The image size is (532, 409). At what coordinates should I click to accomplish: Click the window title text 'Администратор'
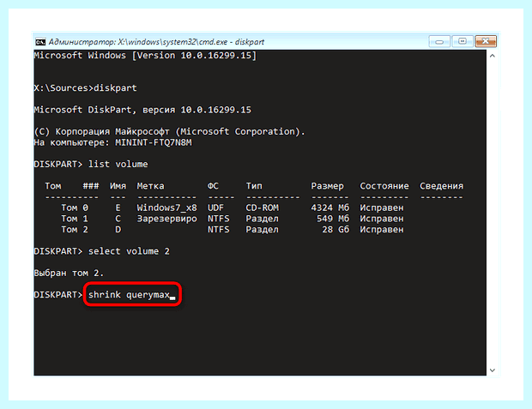point(82,42)
